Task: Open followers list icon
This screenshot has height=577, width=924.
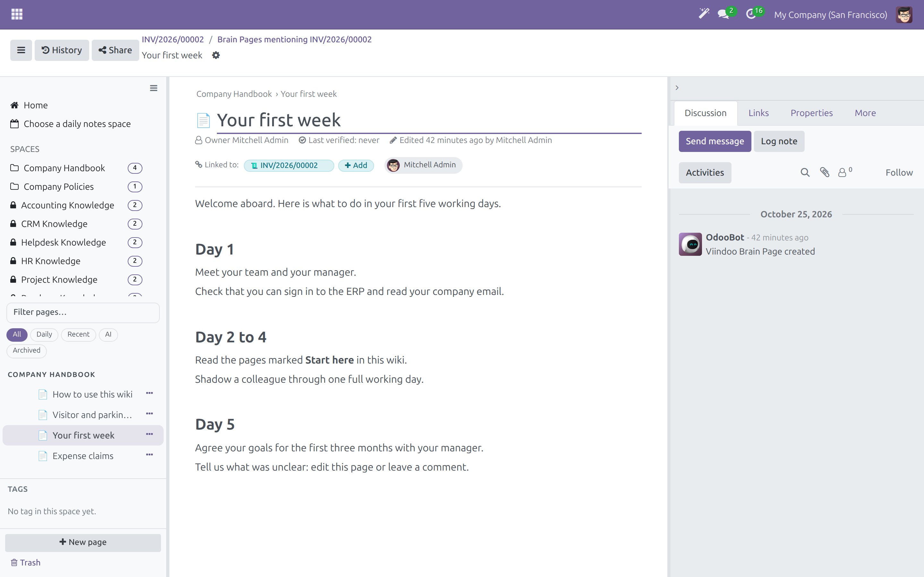Action: click(x=844, y=172)
